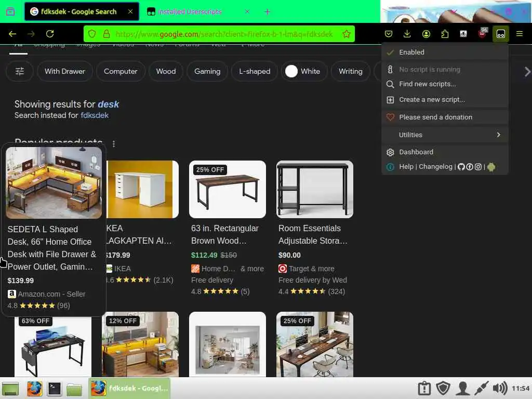Viewport: 532px width, 399px height.
Task: Click the Amazon.com - Seller text
Action: pyautogui.click(x=51, y=294)
